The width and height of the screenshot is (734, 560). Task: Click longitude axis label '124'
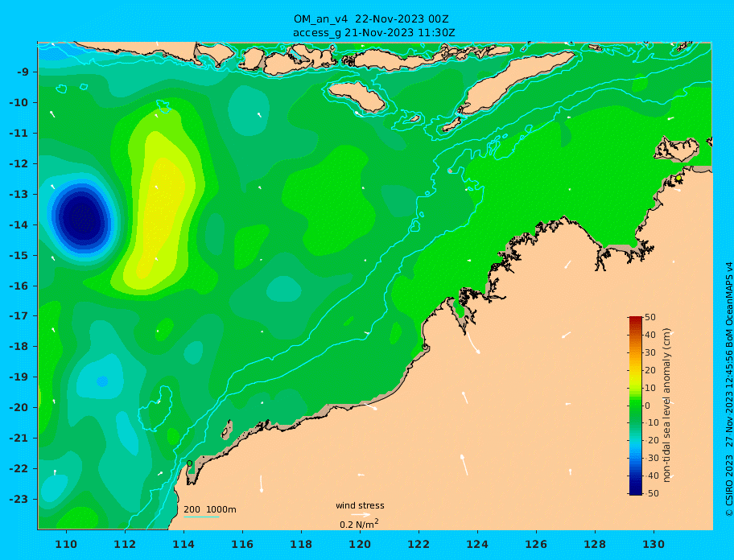pyautogui.click(x=477, y=544)
